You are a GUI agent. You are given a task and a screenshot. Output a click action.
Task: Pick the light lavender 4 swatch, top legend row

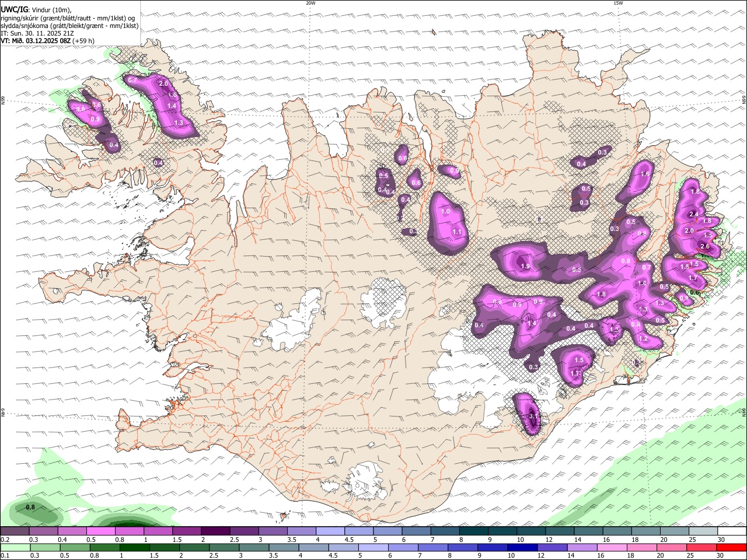(x=330, y=531)
